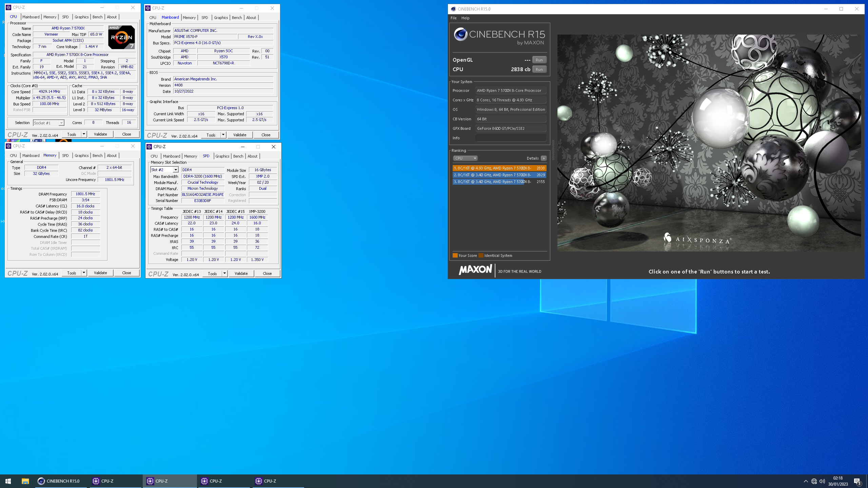
Task: Open Tools dropdown arrow in Mainboard window
Action: tap(223, 135)
